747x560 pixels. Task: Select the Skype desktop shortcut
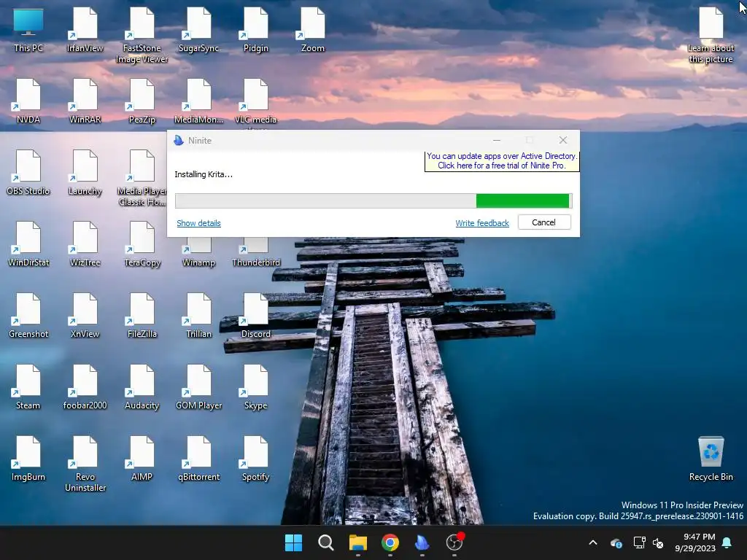pos(256,386)
